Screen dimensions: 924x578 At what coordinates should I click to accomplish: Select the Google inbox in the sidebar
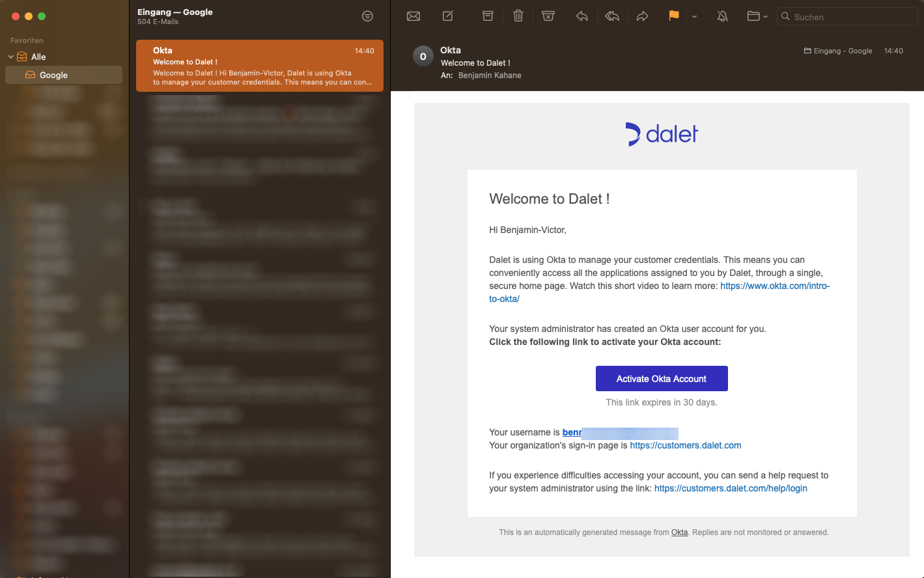[x=64, y=75]
